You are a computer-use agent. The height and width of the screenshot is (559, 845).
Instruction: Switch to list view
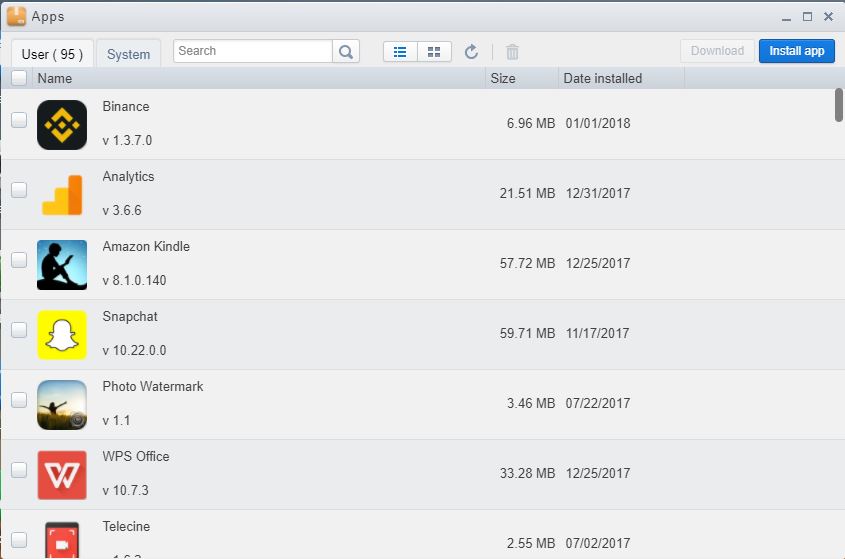[400, 52]
